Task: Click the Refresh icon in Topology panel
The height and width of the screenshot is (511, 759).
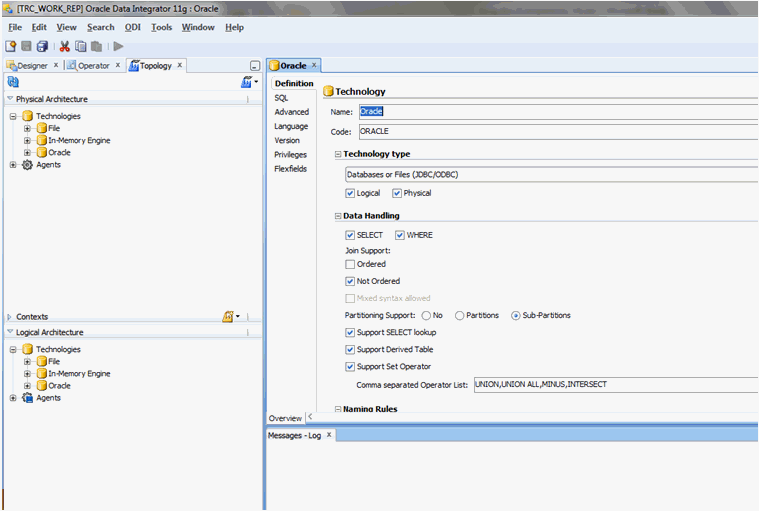Action: pos(13,82)
